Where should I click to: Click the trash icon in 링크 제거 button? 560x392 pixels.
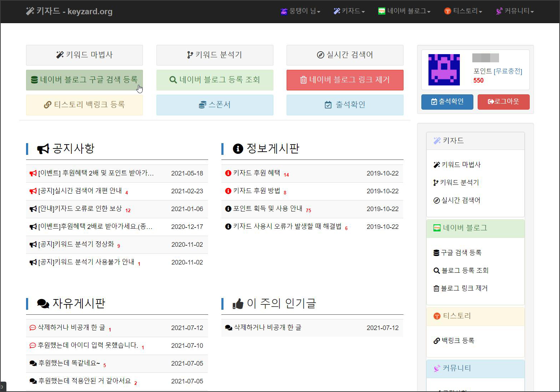point(303,80)
